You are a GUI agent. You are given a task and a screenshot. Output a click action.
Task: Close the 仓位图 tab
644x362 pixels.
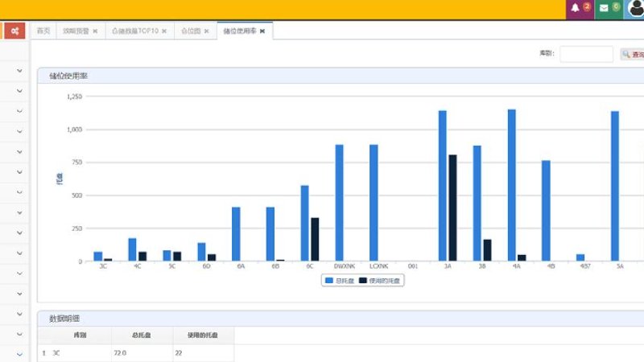coord(207,31)
